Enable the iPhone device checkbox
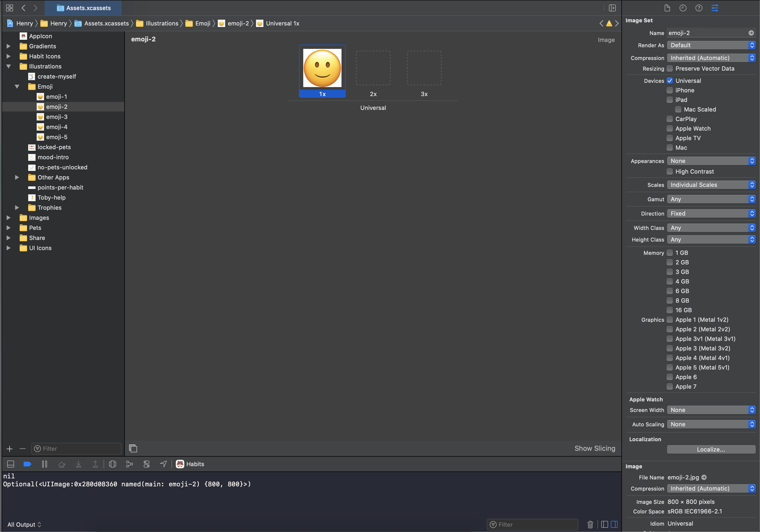The height and width of the screenshot is (532, 760). pos(670,90)
